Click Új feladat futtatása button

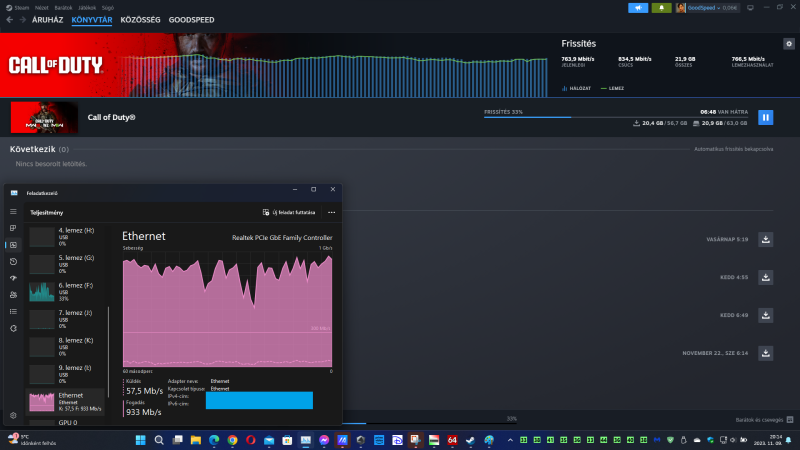coord(289,212)
